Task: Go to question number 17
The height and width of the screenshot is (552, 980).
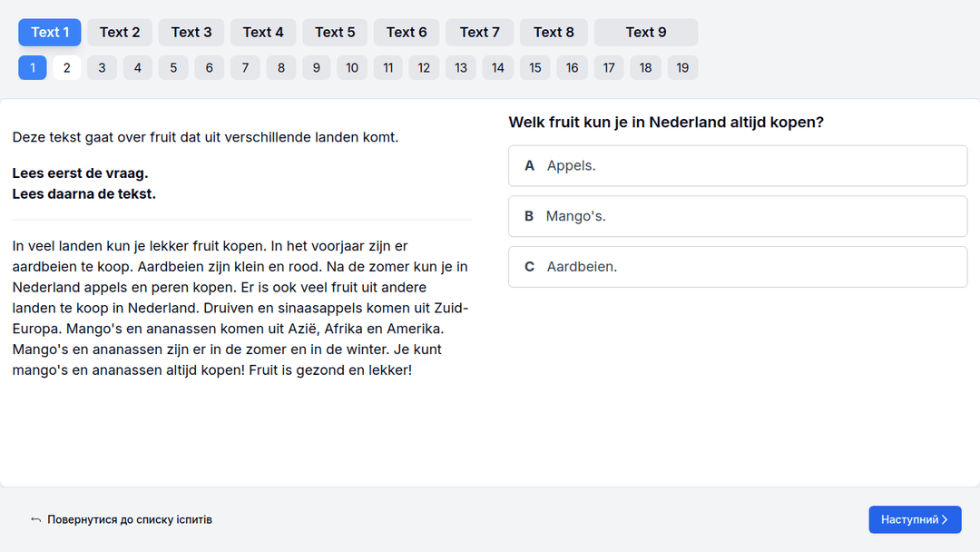Action: [x=609, y=67]
